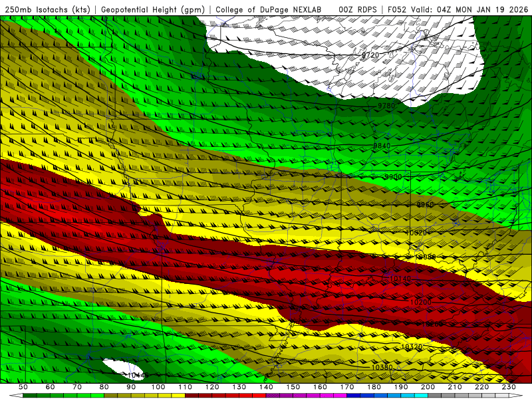Click the dark gray swatch starting at 200
This screenshot has height=399, width=532.
435,396
